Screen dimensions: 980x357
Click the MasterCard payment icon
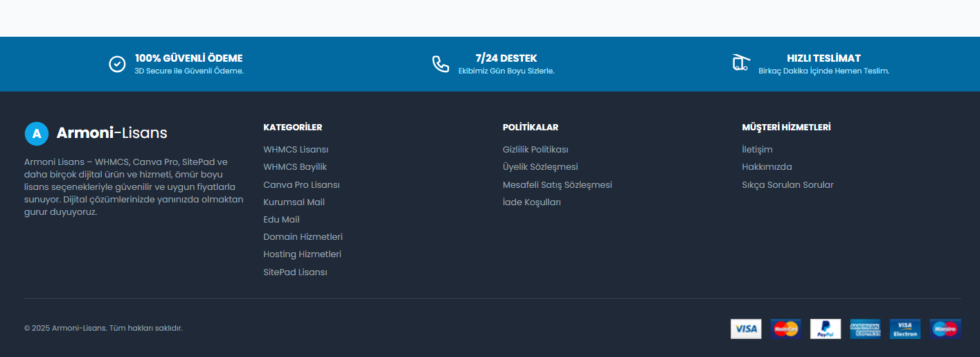pyautogui.click(x=785, y=329)
